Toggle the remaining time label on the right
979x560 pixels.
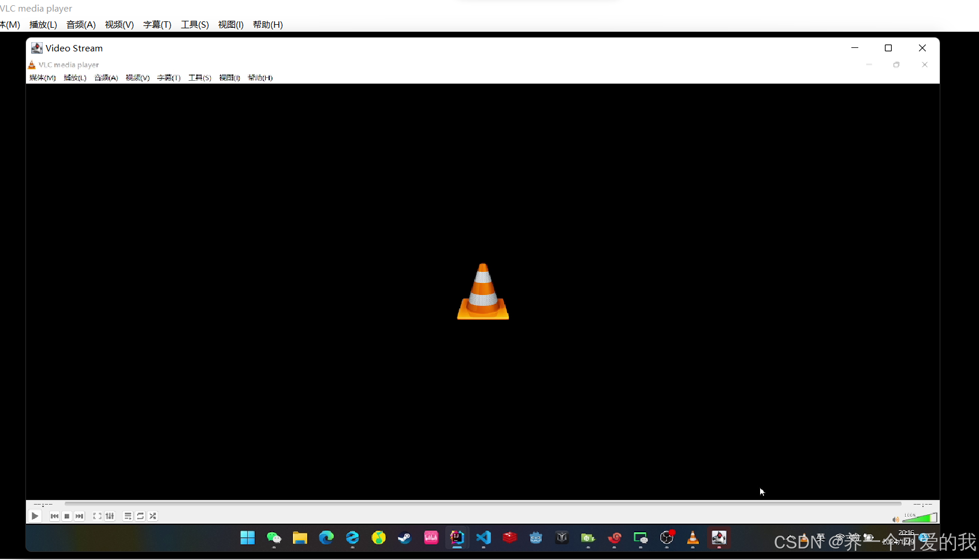[922, 505]
